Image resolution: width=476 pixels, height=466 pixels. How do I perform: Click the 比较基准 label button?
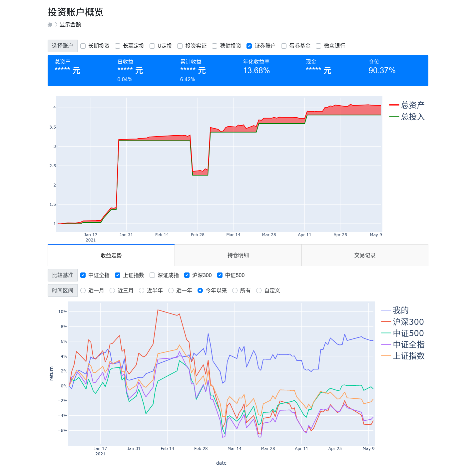coord(63,275)
